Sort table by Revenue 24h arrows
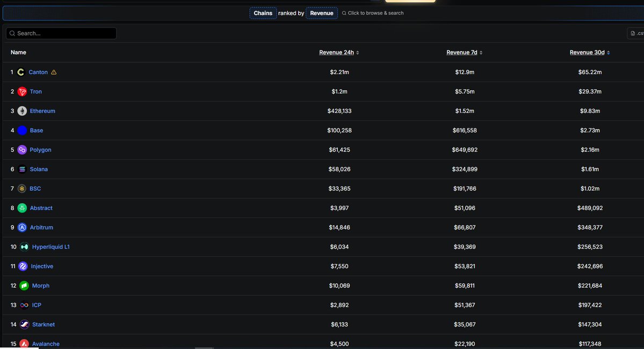644x349 pixels. [358, 53]
